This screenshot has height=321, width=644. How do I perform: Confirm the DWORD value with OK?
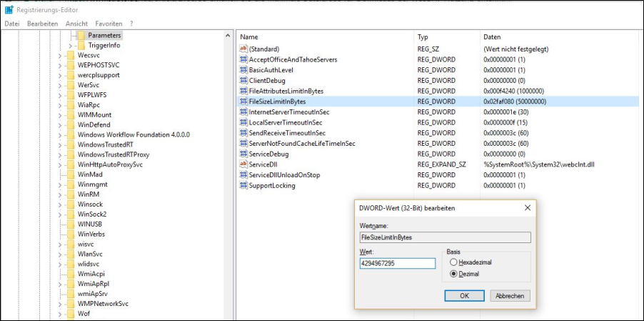(464, 295)
